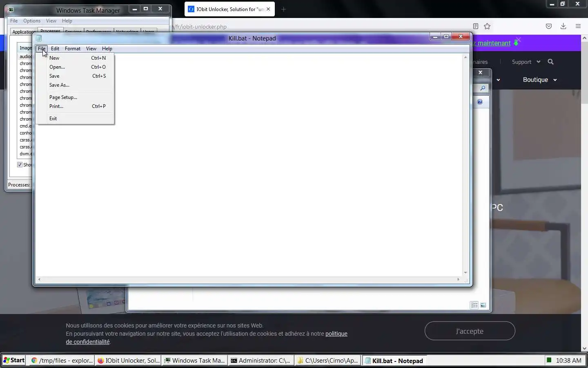Click Notepad horizontal scrollbar left arrow
This screenshot has height=368, width=588.
(39, 280)
